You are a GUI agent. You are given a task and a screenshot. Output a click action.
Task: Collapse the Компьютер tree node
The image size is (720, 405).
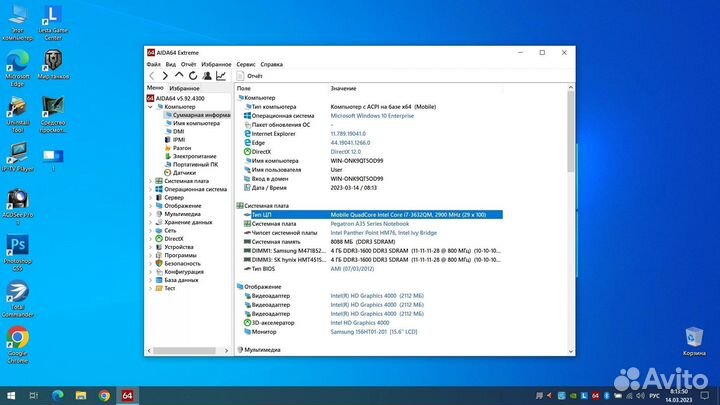(x=150, y=107)
